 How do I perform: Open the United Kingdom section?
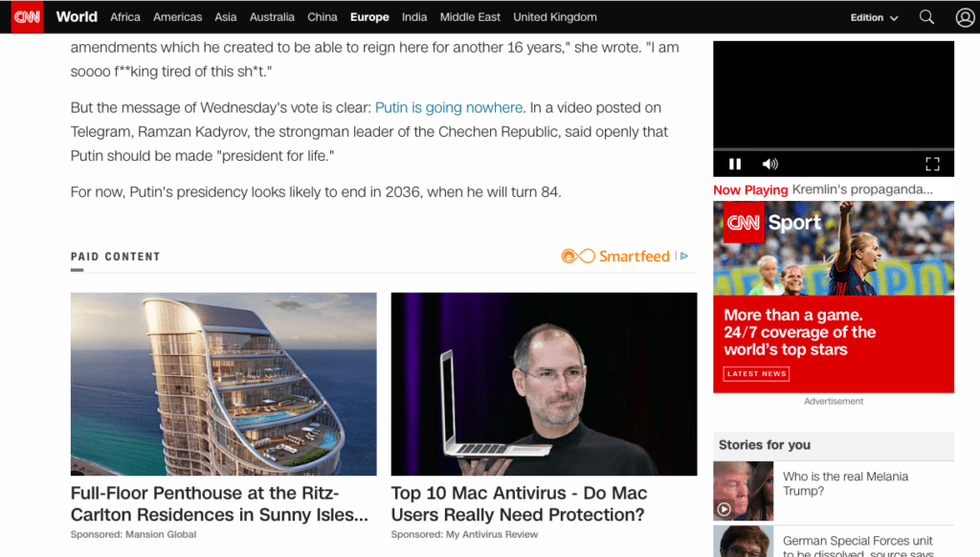[555, 17]
